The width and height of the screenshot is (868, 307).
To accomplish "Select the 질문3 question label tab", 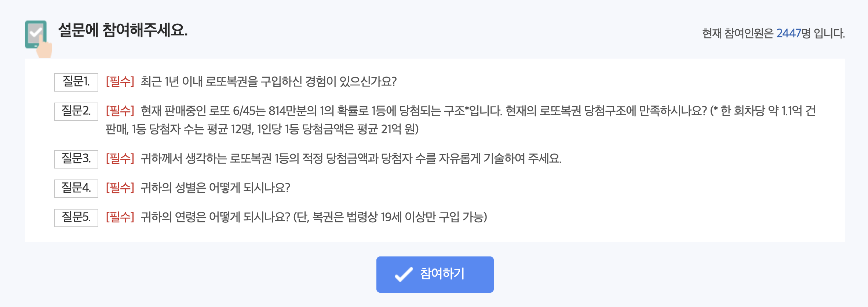I will pos(76,158).
